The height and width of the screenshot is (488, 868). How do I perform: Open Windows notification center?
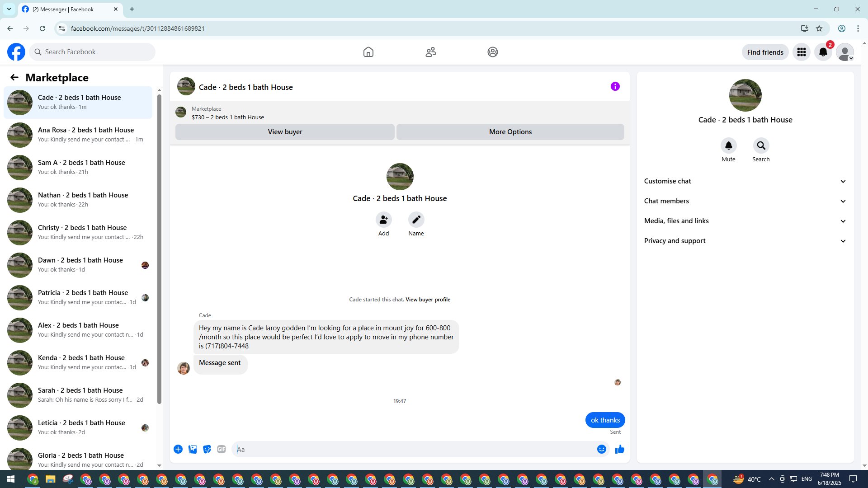pos(853,479)
